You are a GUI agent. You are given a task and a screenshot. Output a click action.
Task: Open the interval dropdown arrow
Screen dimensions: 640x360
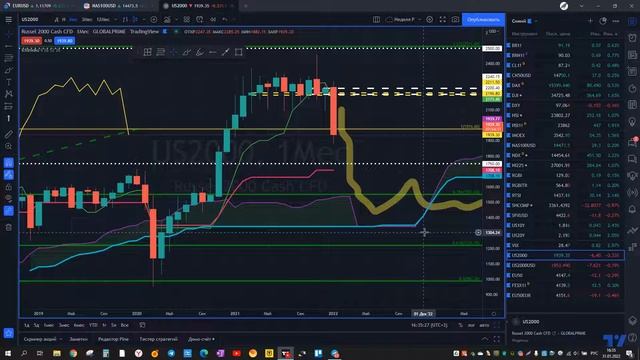116,20
